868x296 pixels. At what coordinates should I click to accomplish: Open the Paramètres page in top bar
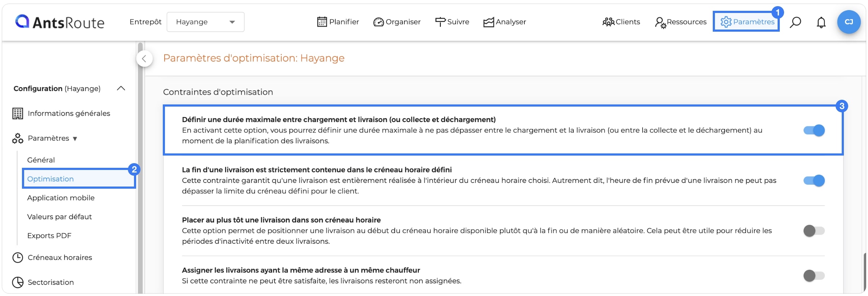click(x=746, y=22)
